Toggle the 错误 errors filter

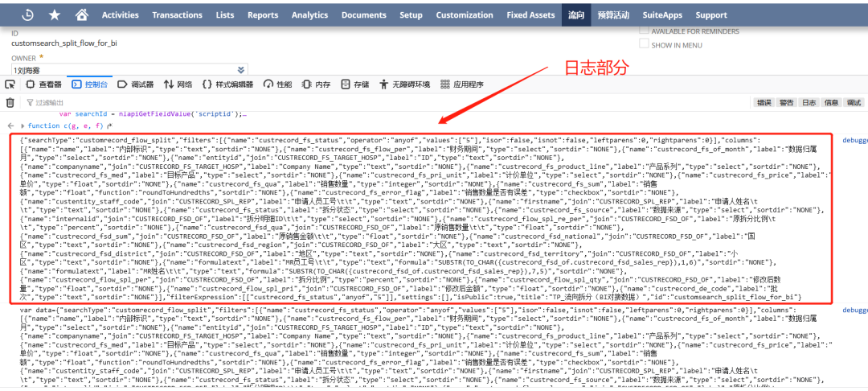click(x=764, y=102)
